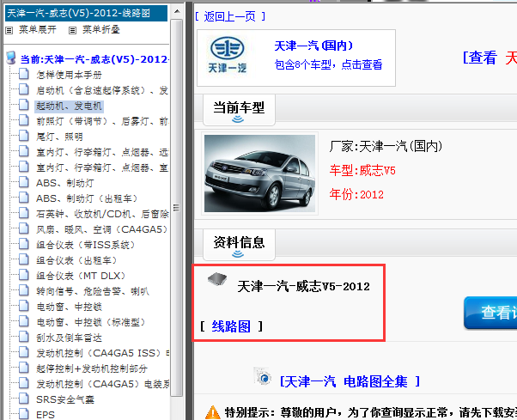Open 天津一汽 电路图全集 link
This screenshot has width=517, height=420.
click(x=350, y=381)
